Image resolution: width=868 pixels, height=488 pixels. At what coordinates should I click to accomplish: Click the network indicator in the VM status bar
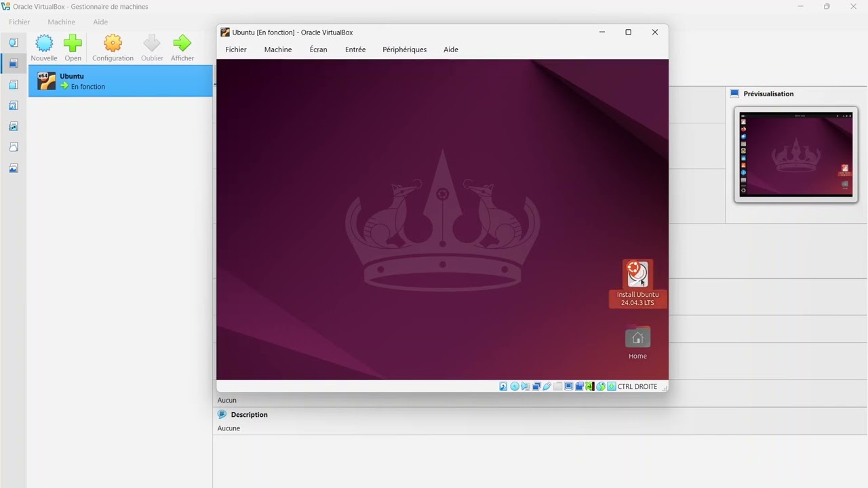pyautogui.click(x=536, y=386)
